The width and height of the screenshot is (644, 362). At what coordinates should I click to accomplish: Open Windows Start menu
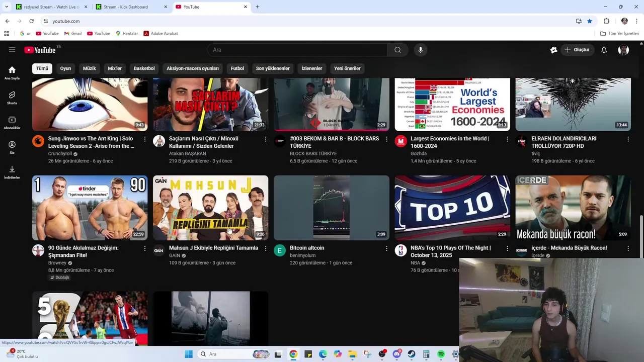click(189, 354)
